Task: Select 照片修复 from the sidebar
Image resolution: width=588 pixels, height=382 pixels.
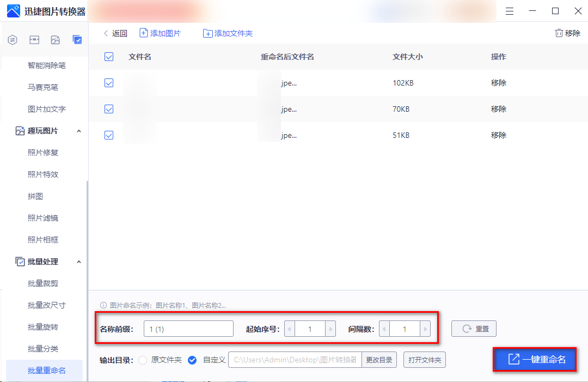Action: coord(43,153)
